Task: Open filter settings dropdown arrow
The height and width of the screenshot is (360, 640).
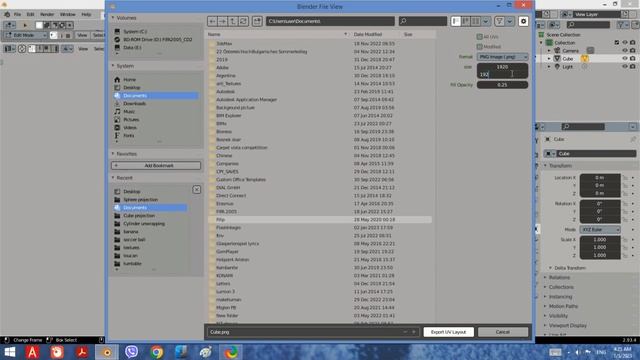Action: coord(509,21)
